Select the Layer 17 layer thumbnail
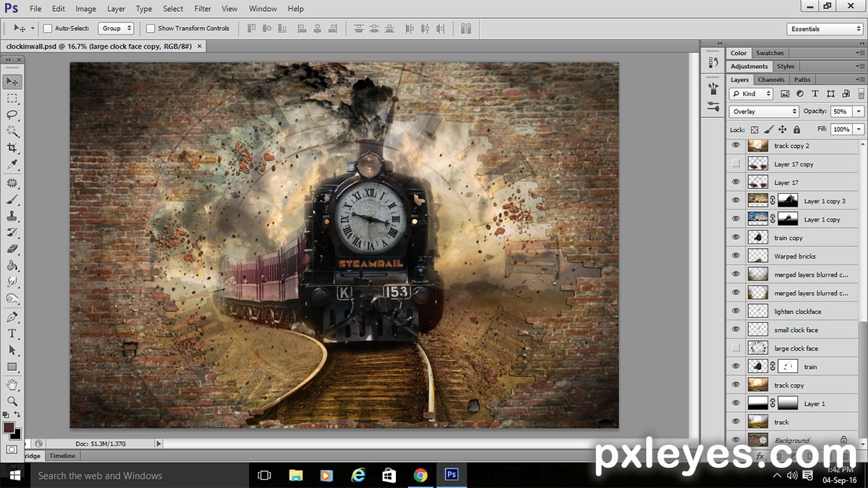This screenshot has width=868, height=488. pyautogui.click(x=758, y=182)
